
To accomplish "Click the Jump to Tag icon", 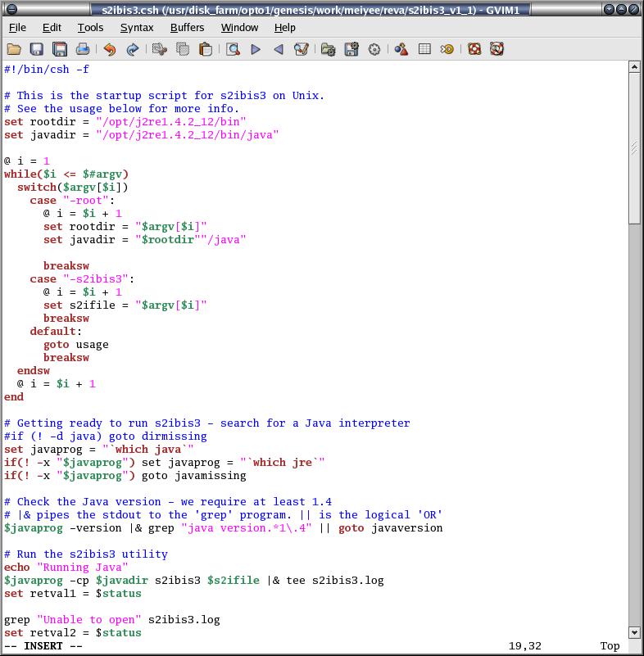I will tap(447, 49).
